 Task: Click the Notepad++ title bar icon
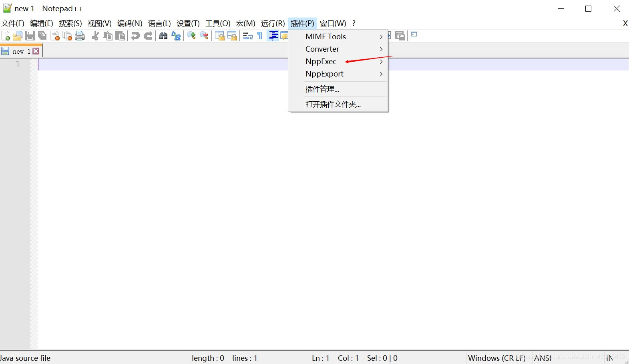click(7, 8)
